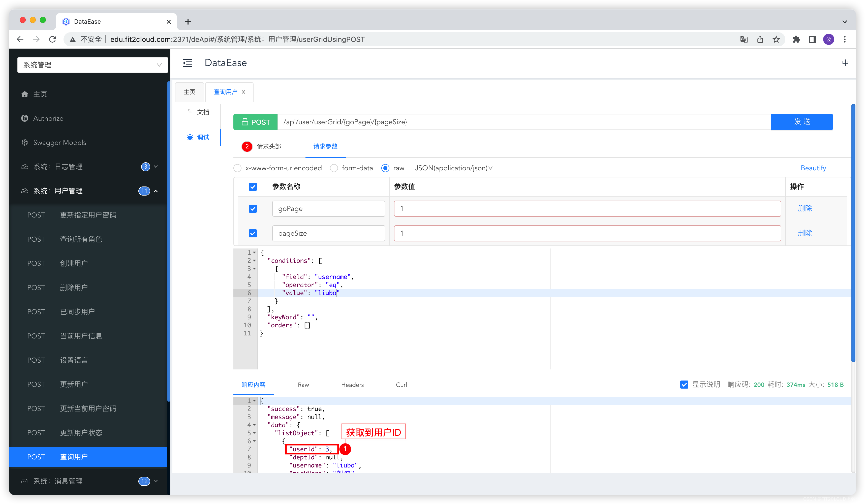Open the Headers response tab

coord(352,385)
